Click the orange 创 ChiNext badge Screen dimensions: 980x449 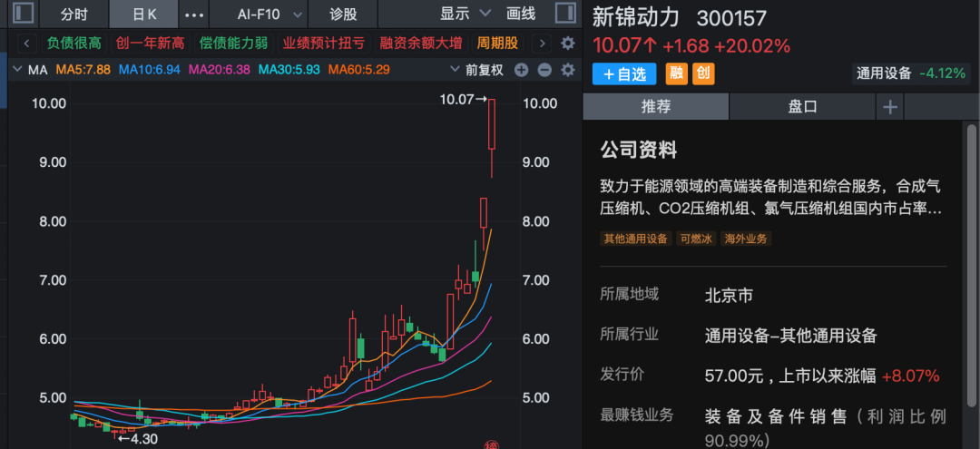tap(703, 74)
